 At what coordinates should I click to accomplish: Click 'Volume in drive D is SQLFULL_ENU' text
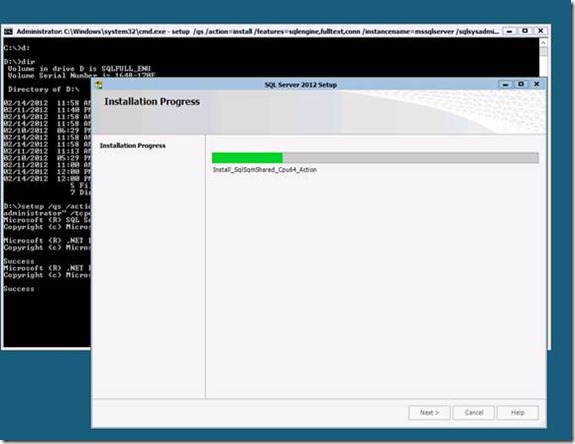tap(79, 69)
